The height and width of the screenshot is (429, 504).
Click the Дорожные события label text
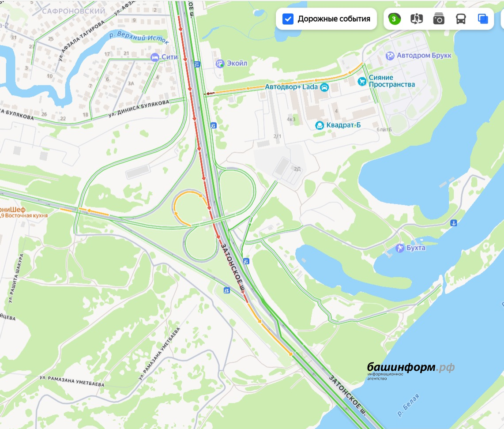point(334,19)
